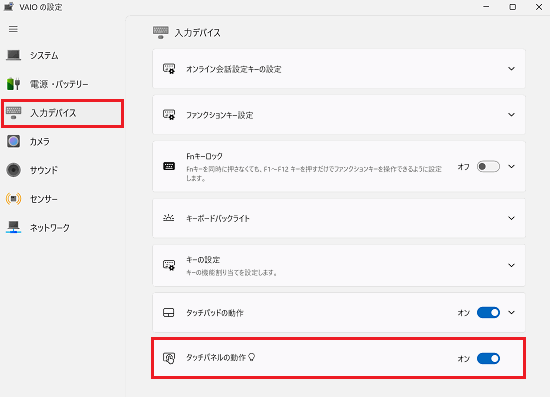Open the hamburger navigation menu

click(x=13, y=29)
